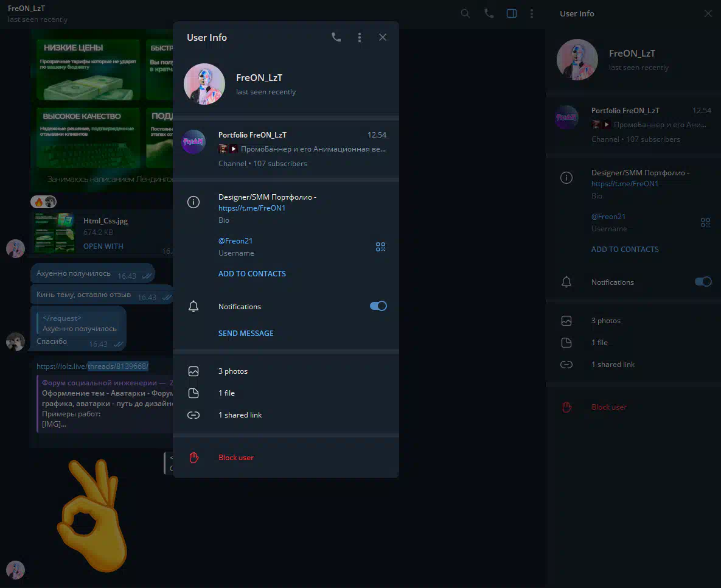Show the username QR code in the right panel
Image resolution: width=721 pixels, height=588 pixels.
point(705,223)
